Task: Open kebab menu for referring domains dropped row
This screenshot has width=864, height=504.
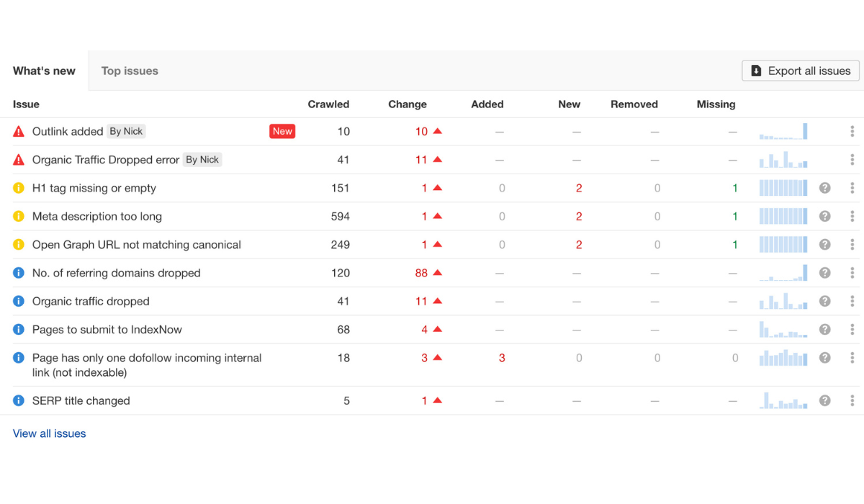Action: click(852, 273)
